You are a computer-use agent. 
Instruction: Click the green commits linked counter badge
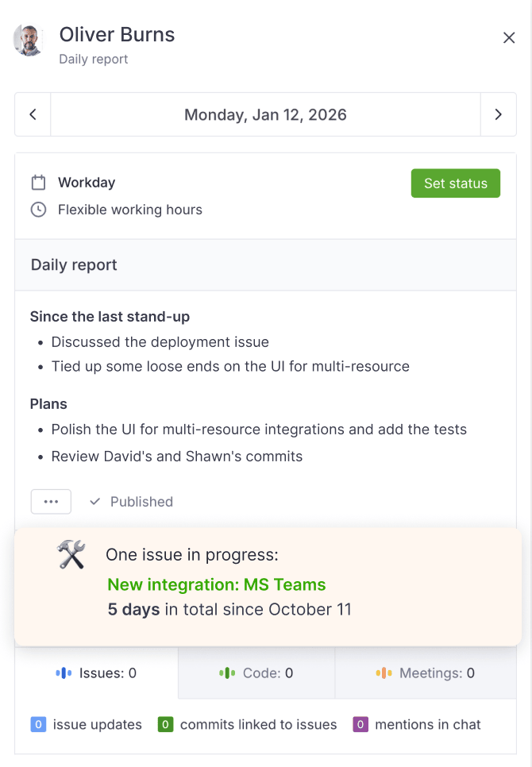coord(165,724)
